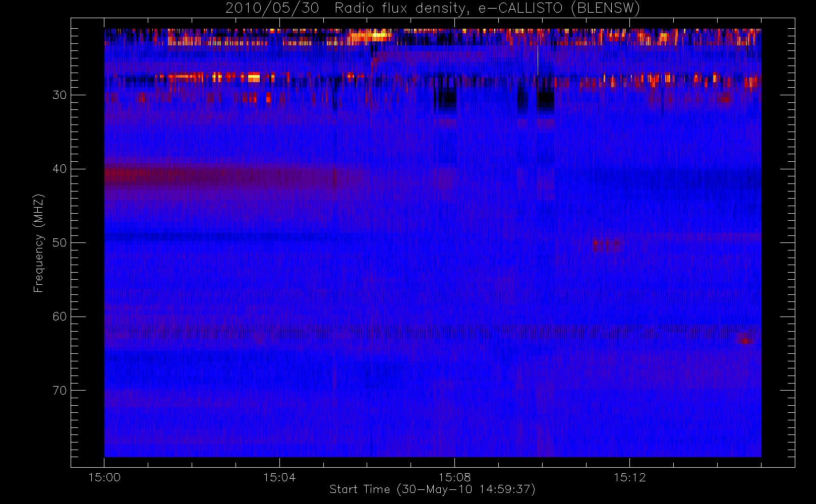Click the 60 frequency tick label
The height and width of the screenshot is (504, 816).
(60, 317)
